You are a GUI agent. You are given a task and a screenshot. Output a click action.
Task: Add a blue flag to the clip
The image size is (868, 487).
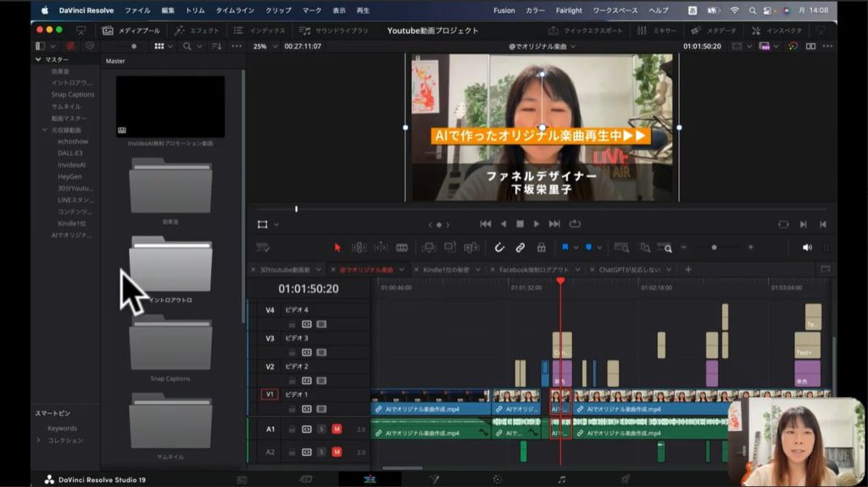pyautogui.click(x=565, y=247)
